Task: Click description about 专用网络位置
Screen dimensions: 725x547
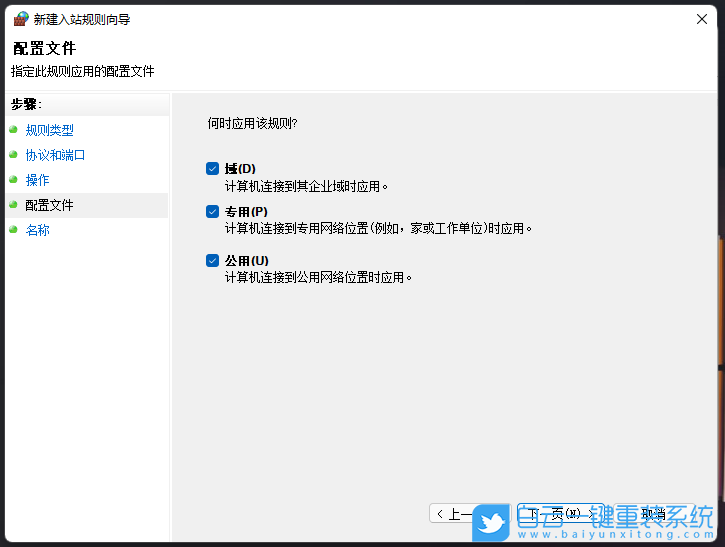Action: pyautogui.click(x=378, y=228)
